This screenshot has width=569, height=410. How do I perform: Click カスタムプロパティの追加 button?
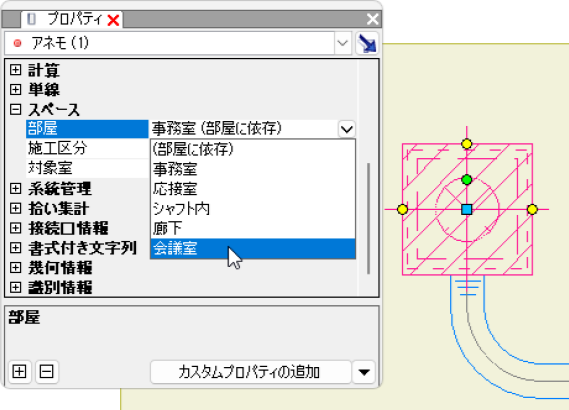point(251,372)
